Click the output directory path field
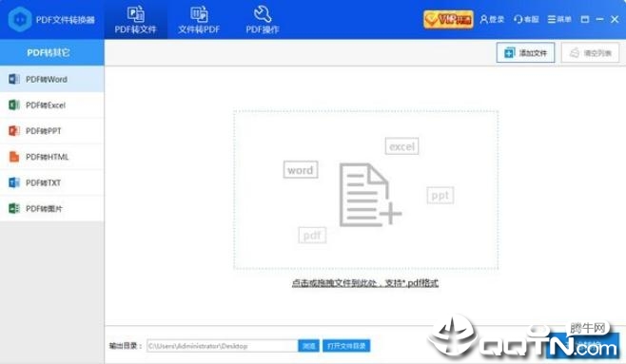 click(222, 346)
